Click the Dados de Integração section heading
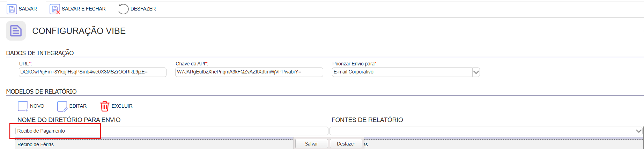This screenshot has height=149, width=644. 40,53
